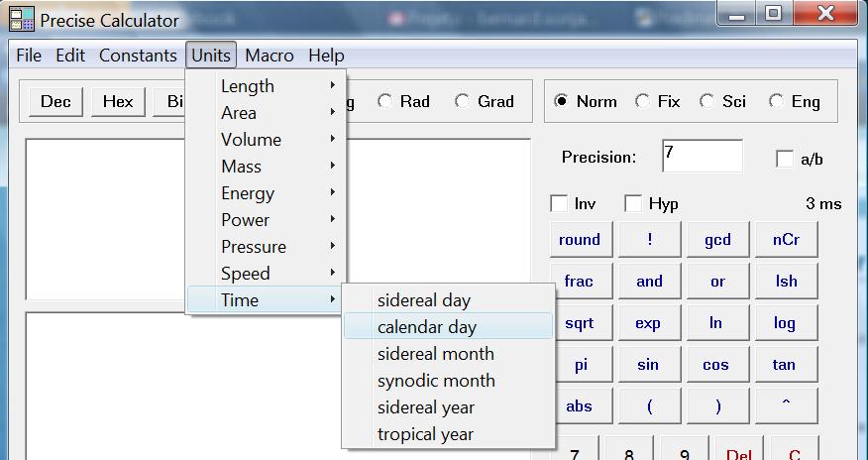
Task: Click the log button
Action: pos(786,323)
